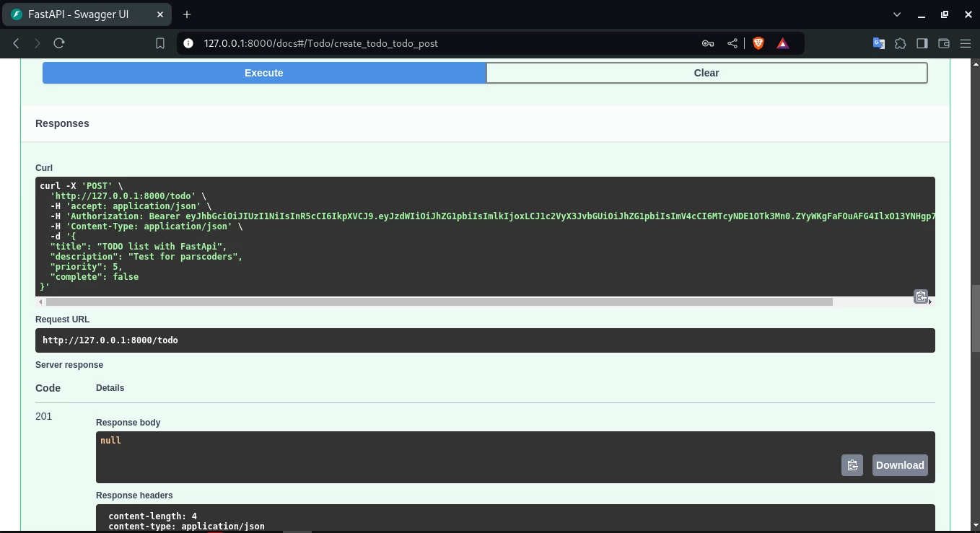Image resolution: width=980 pixels, height=533 pixels.
Task: Open the browser hamburger main menu
Action: 965,43
